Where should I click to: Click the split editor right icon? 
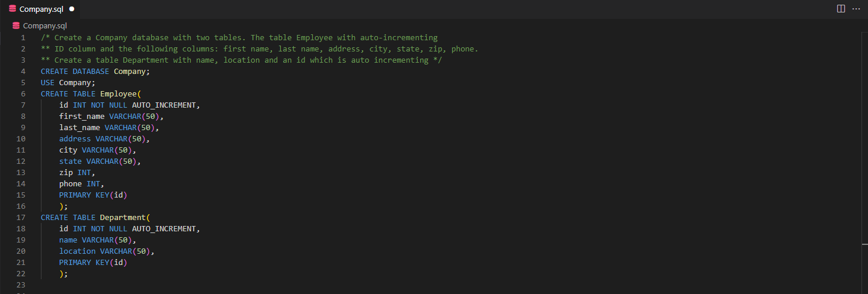(841, 9)
